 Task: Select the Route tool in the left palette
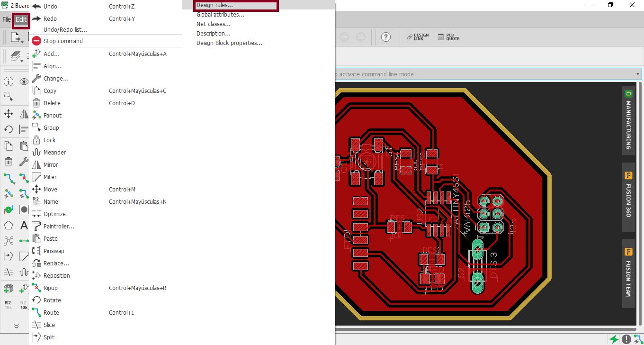8,178
